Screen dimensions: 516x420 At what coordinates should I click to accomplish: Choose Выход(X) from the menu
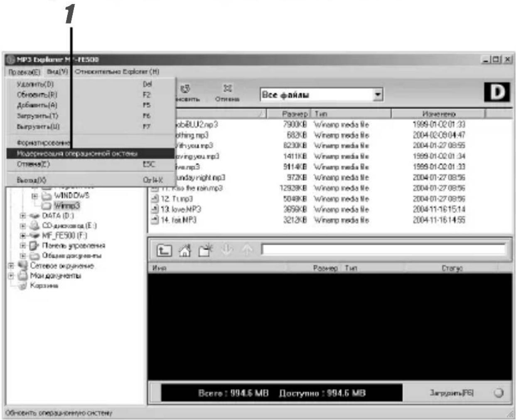(91, 180)
